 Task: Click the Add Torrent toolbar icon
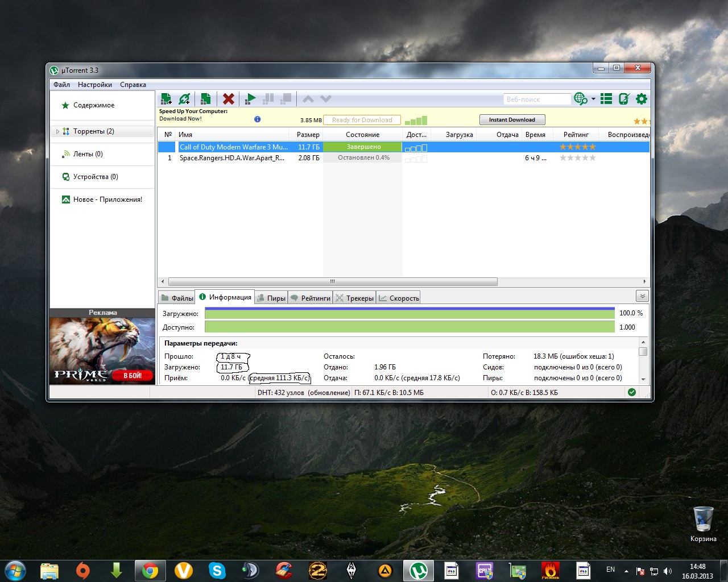166,99
